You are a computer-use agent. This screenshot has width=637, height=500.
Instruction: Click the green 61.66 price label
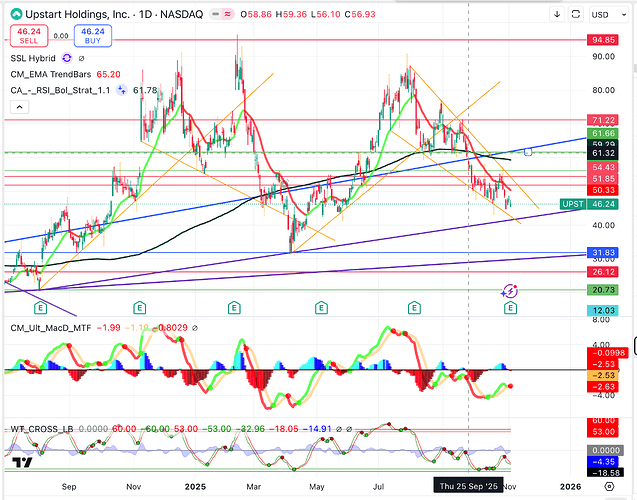(x=603, y=133)
